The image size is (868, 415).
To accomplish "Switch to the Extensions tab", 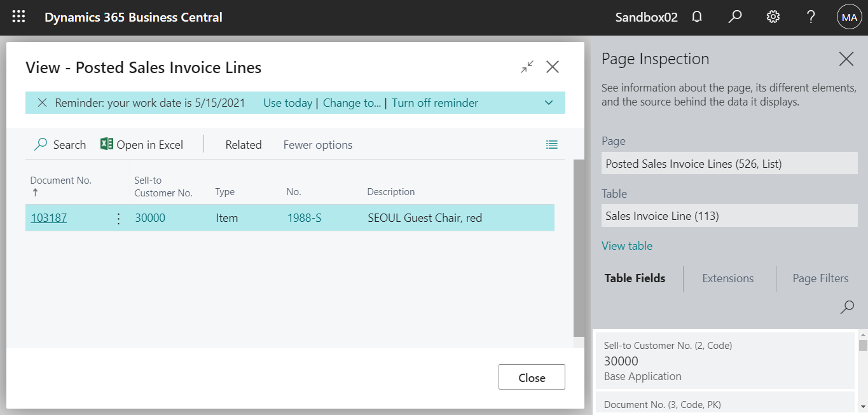I will point(727,278).
